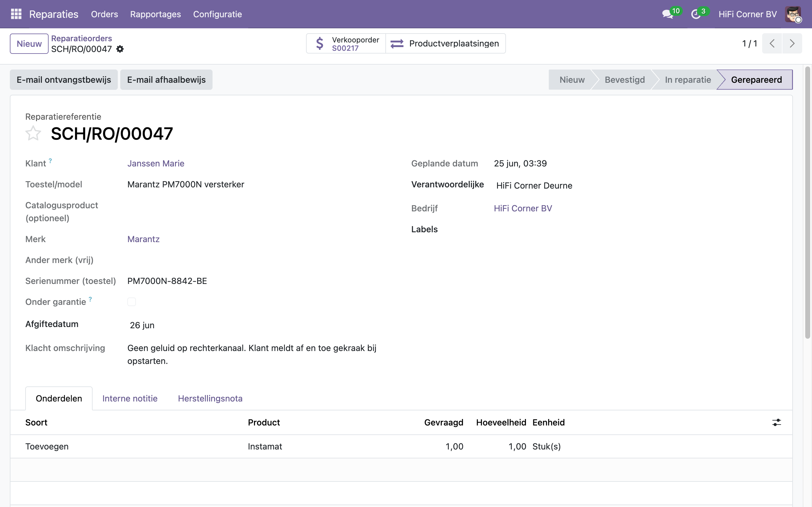Show the Onder garantie help question mark
The image size is (812, 507).
click(90, 299)
